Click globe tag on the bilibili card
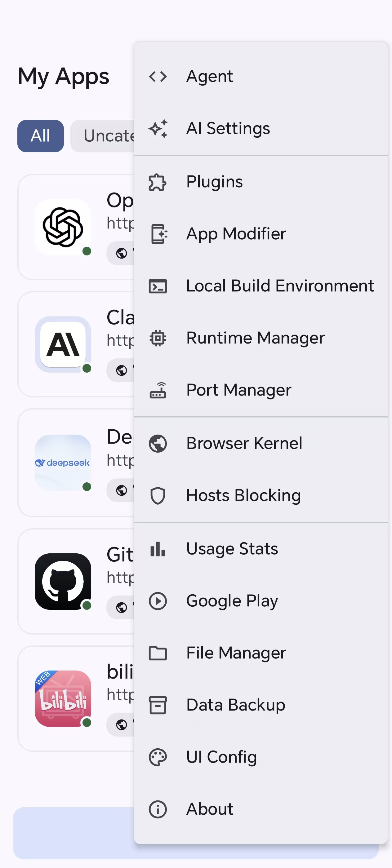 tap(121, 725)
